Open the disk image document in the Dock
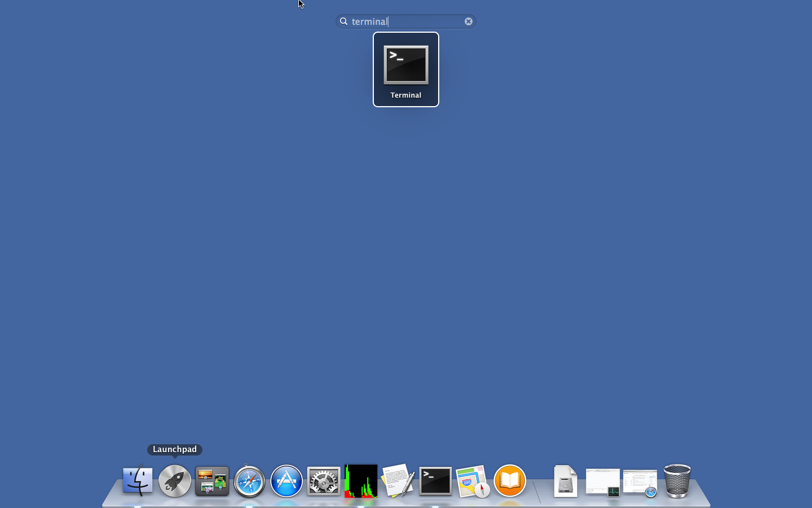 pos(565,481)
